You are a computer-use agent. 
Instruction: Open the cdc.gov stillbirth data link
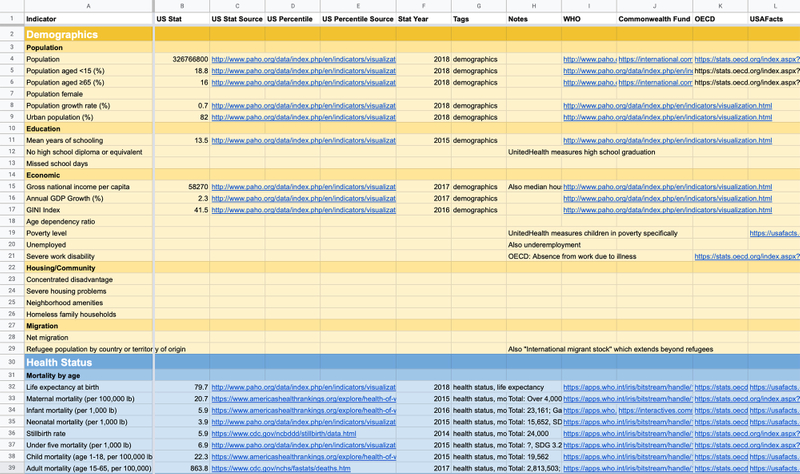tap(284, 434)
